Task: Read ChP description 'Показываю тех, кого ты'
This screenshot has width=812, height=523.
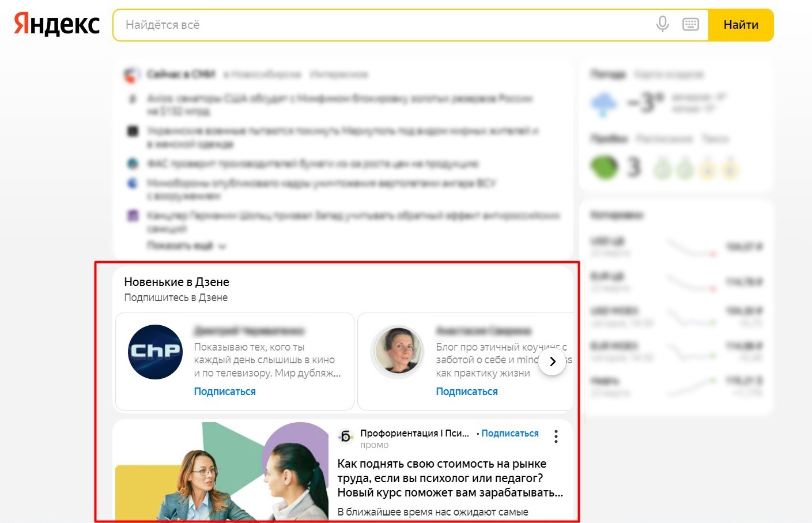Action: [267, 360]
